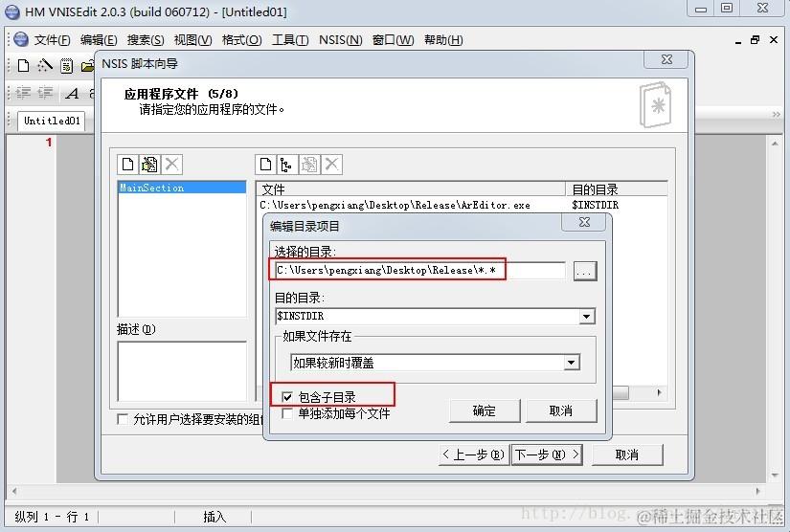790x532 pixels.
Task: Click the tab bar overflow chevron
Action: tap(776, 115)
